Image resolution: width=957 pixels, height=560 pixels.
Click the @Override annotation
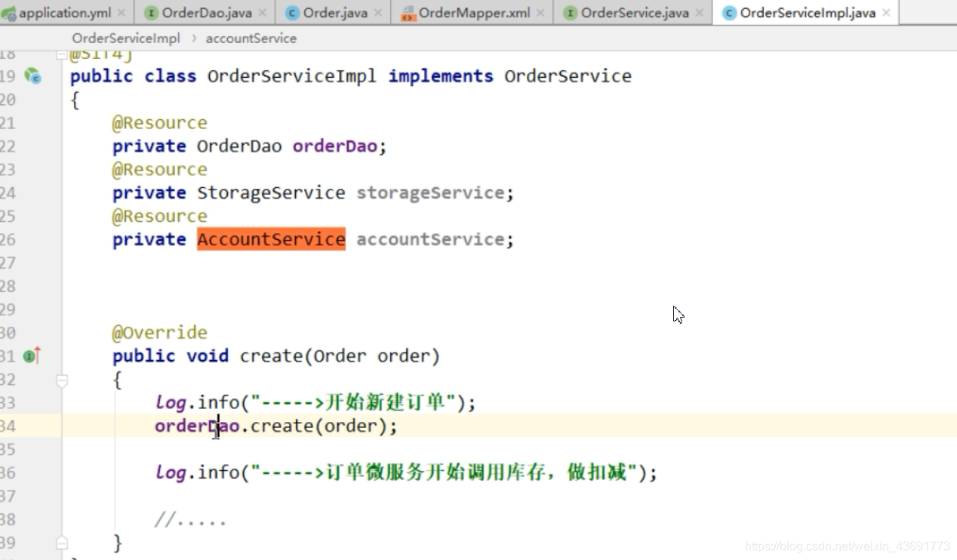point(159,332)
